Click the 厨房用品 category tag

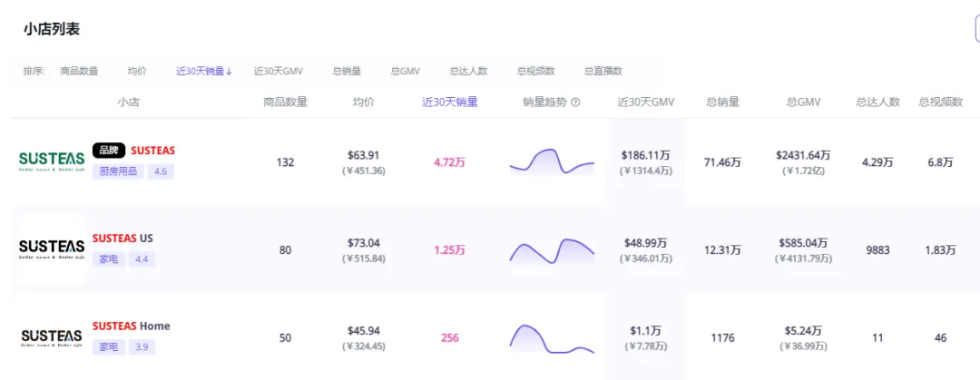click(118, 171)
